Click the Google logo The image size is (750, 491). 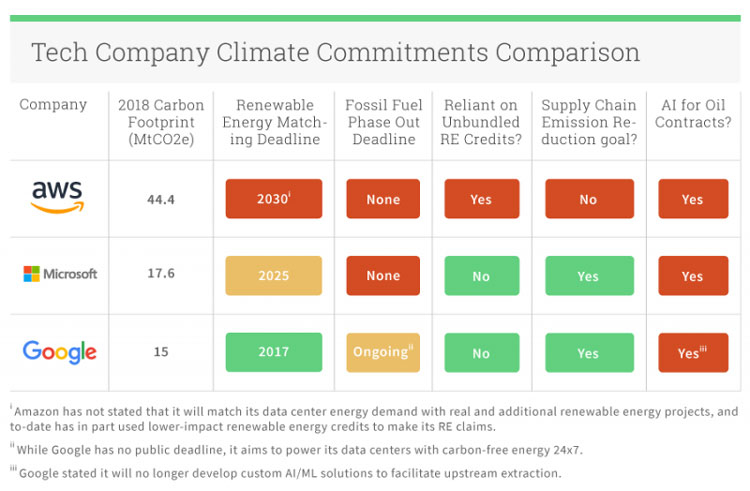pos(59,352)
